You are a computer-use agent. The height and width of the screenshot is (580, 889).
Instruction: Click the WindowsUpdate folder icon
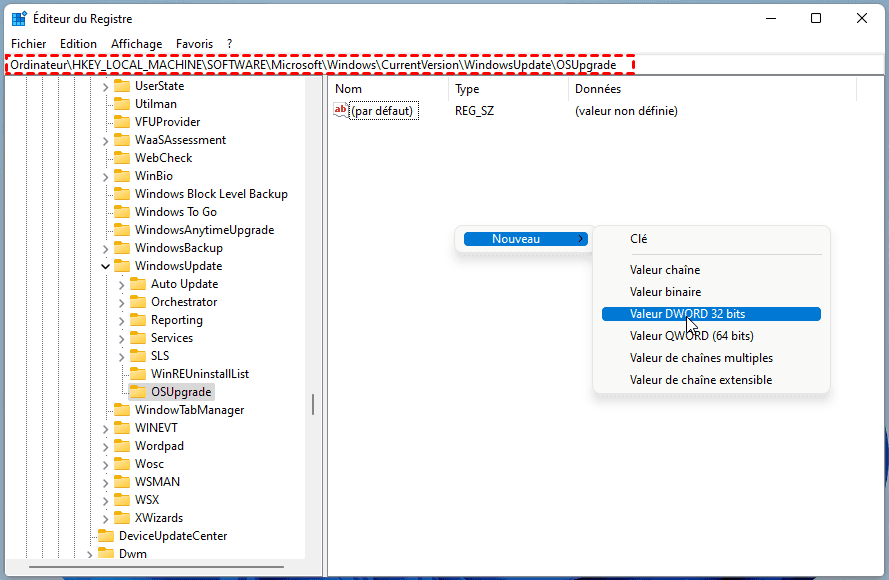click(x=122, y=266)
